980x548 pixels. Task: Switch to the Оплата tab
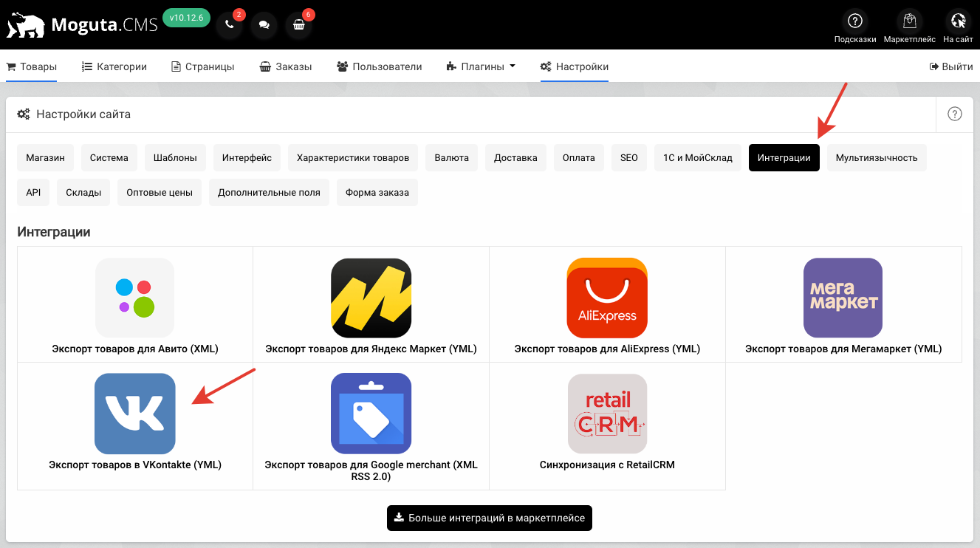pos(578,157)
